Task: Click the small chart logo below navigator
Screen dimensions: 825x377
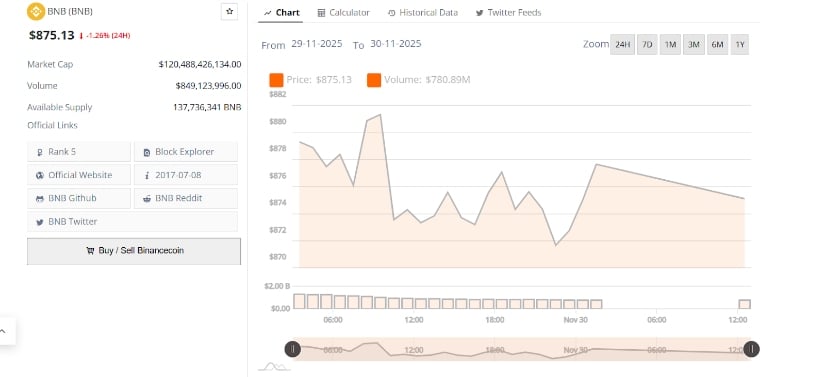Action: click(x=274, y=366)
